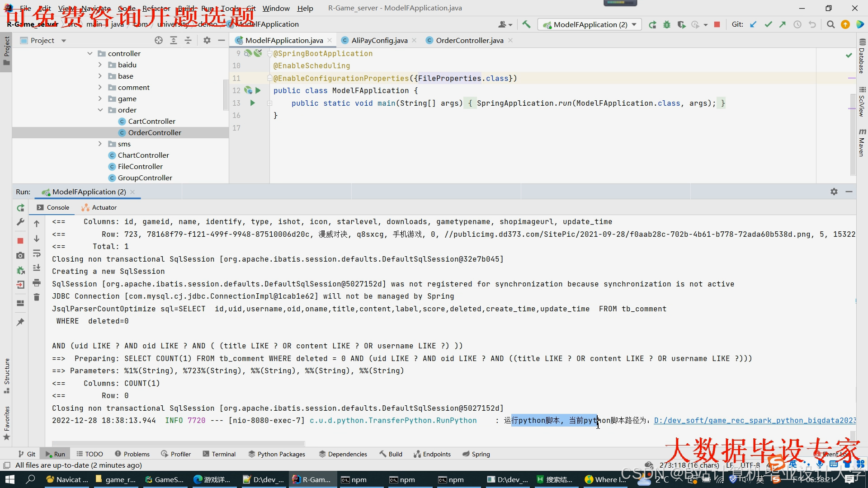Click the Stop run icon in top toolbar
The height and width of the screenshot is (488, 868).
717,24
